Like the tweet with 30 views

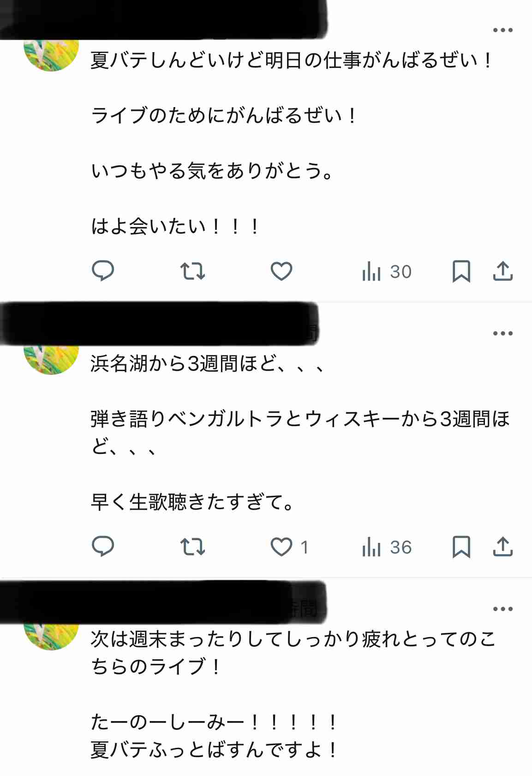point(281,271)
